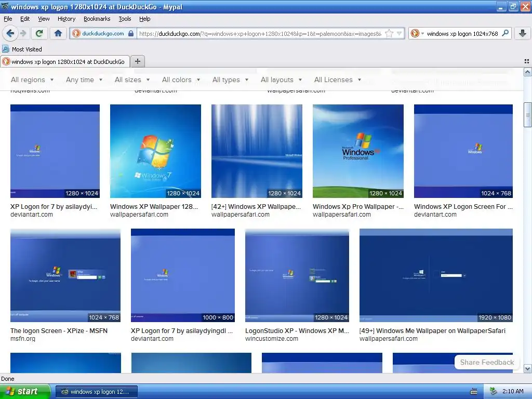Open the address bar history dropdown arrow
This screenshot has width=532, height=399.
click(400, 33)
